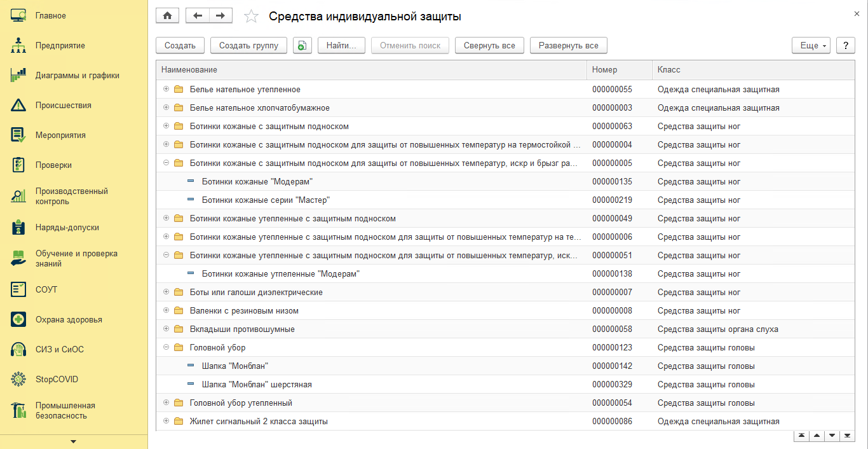The height and width of the screenshot is (449, 868).
Task: Open Главное in the sidebar menu
Action: pyautogui.click(x=50, y=16)
